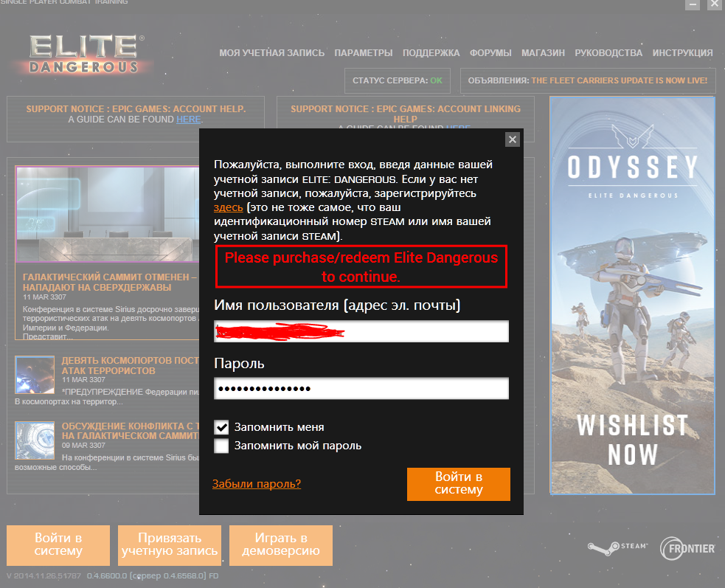Screen dimensions: 725x588
Task: Follow the 'Забыли пароль?' link
Action: 257,484
